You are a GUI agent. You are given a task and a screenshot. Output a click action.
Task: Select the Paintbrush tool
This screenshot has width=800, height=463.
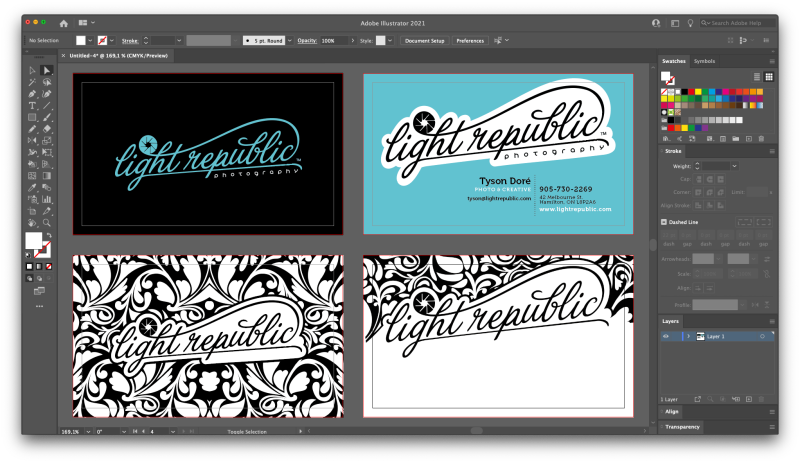(x=47, y=117)
